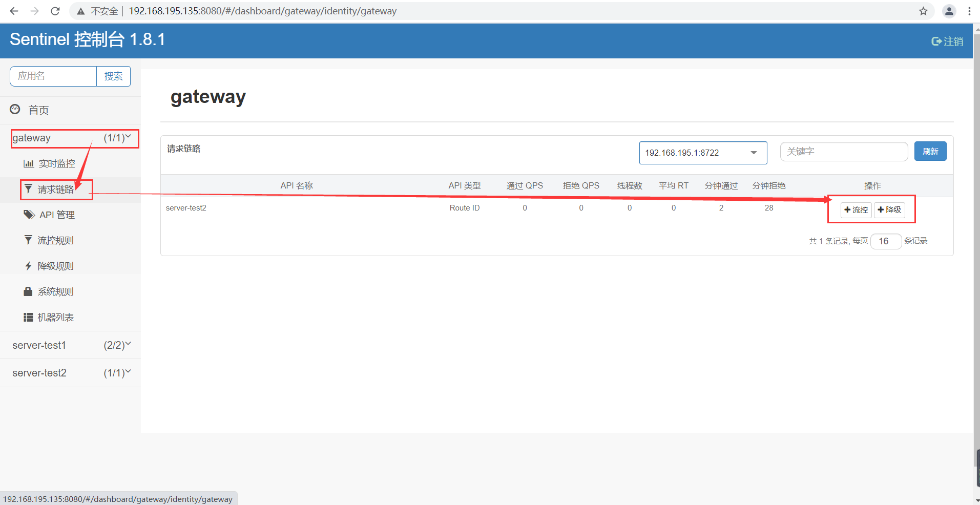Image resolution: width=980 pixels, height=505 pixels.
Task: Click the dashboard icon beside 首页
Action: coord(15,109)
